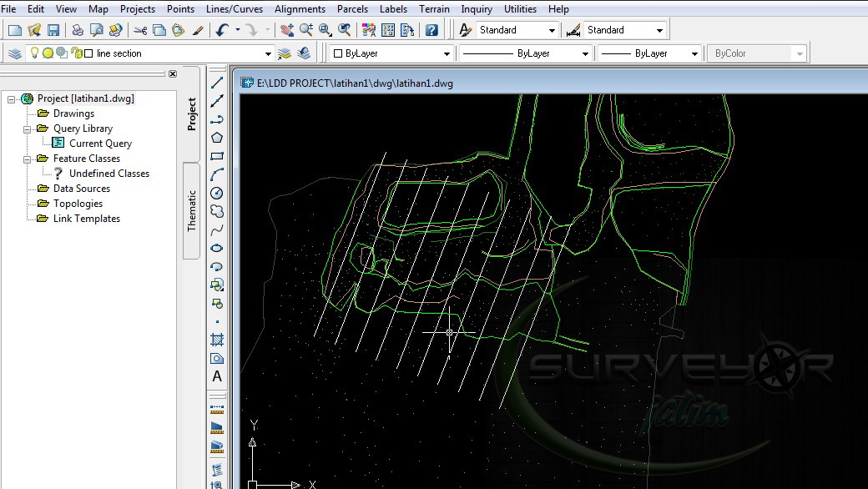Expand the Undo history dropdown arrow
Screen dimensions: 868x489
(236, 30)
